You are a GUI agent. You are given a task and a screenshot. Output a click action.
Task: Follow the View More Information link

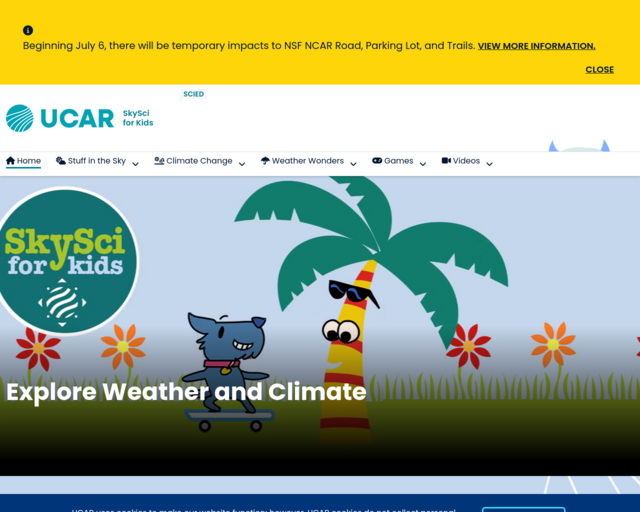coord(536,46)
